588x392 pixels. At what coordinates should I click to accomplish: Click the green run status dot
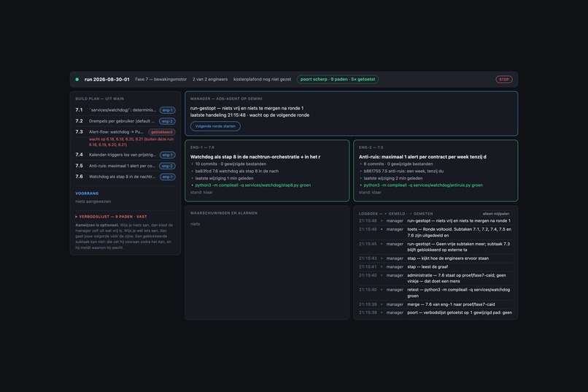point(77,80)
